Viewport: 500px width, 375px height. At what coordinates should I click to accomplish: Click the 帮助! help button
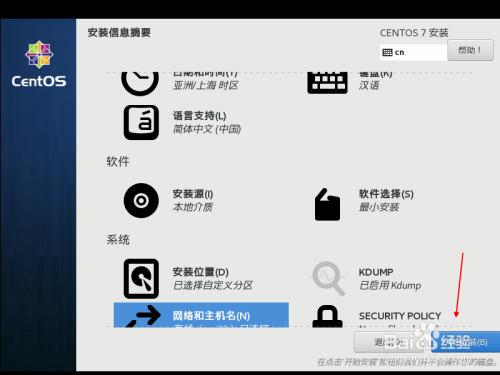pyautogui.click(x=470, y=50)
